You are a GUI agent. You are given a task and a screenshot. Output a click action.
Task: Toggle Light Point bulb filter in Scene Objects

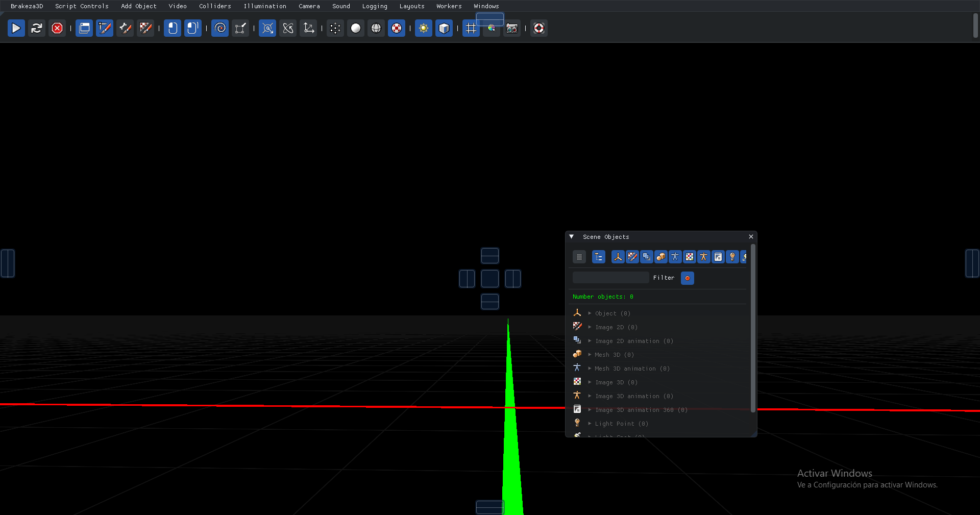(x=732, y=257)
